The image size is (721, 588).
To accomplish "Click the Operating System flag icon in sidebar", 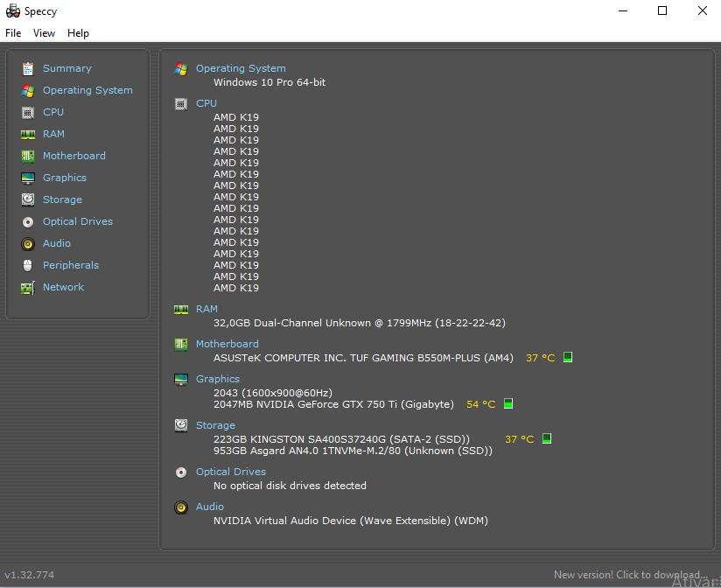I will [28, 91].
